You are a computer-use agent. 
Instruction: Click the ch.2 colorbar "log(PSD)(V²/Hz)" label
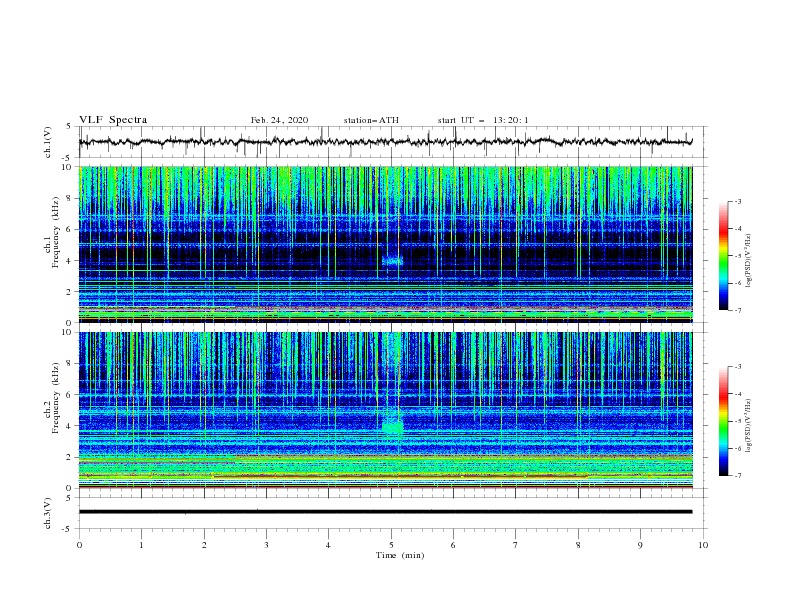[749, 426]
